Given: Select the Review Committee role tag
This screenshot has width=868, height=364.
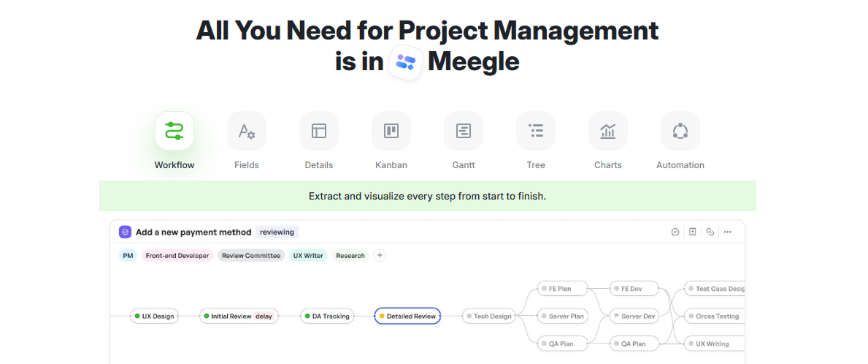Looking at the screenshot, I should pos(251,255).
